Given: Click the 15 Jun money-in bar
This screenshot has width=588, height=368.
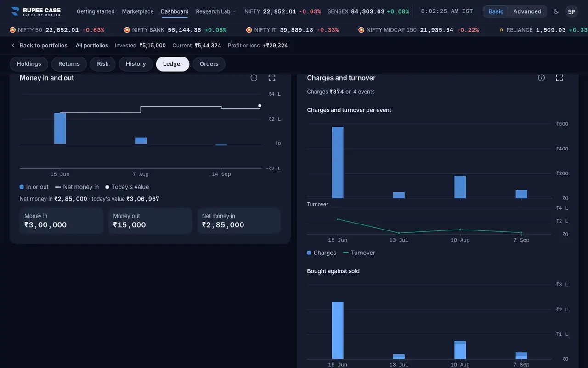Looking at the screenshot, I should point(60,128).
